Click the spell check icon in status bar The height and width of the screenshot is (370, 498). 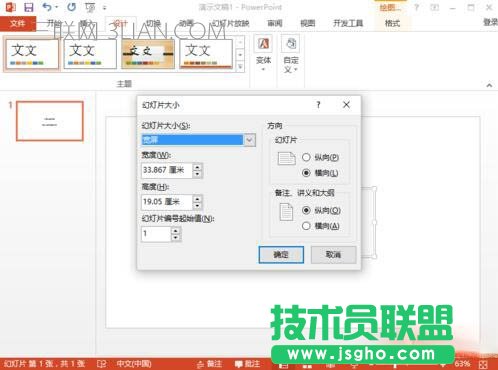(x=101, y=364)
